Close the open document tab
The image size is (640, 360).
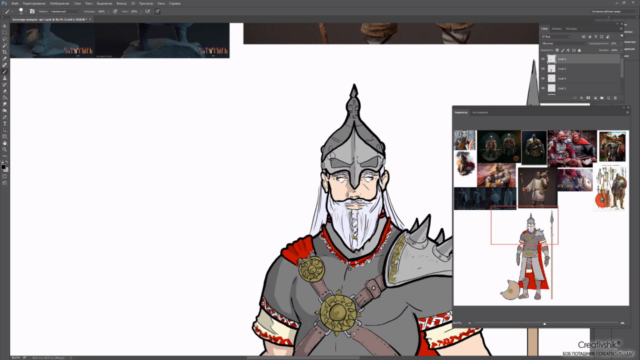[x=90, y=19]
